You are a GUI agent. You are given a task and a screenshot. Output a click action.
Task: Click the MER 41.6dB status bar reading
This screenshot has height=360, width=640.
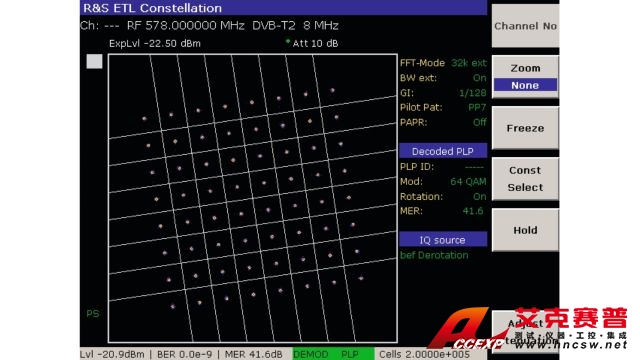point(253,354)
